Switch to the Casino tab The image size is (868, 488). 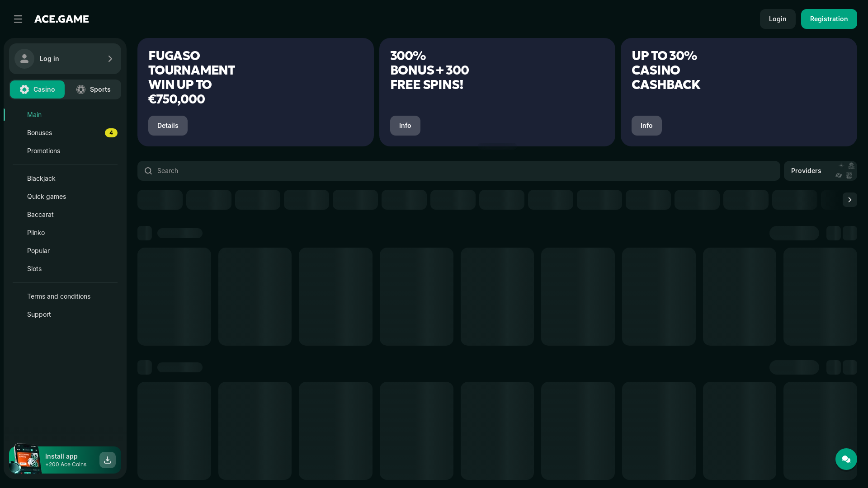click(x=38, y=89)
